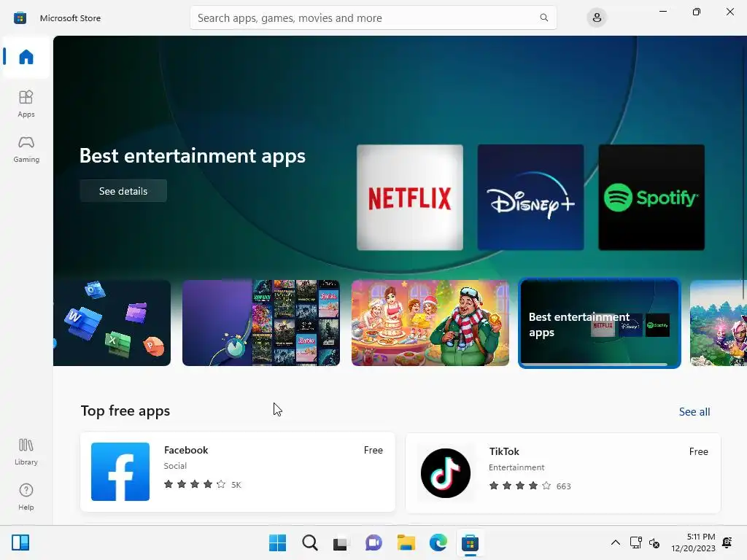Show hidden system tray icons
Screen dimensions: 747x560
point(616,542)
